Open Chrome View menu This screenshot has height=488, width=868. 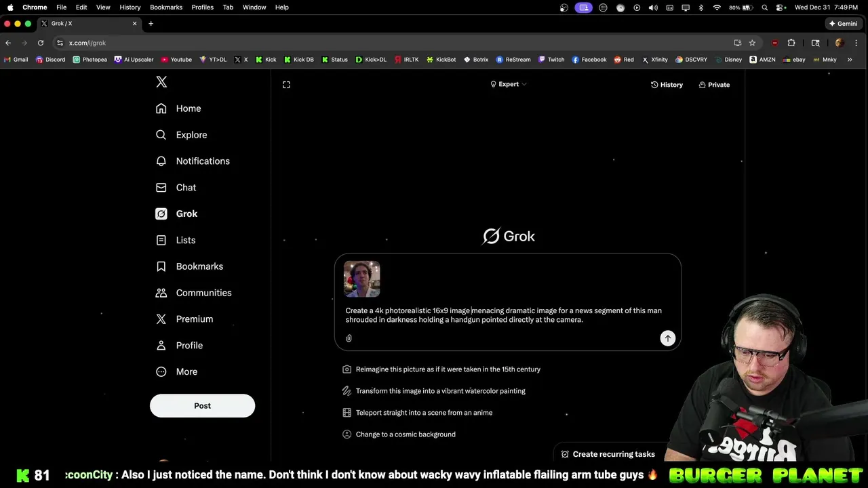[103, 7]
